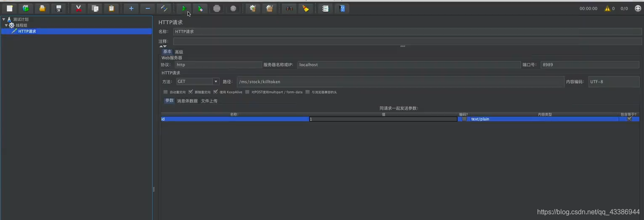644x220 pixels.
Task: Toggle the comment panel collapse arrows
Action: click(163, 46)
